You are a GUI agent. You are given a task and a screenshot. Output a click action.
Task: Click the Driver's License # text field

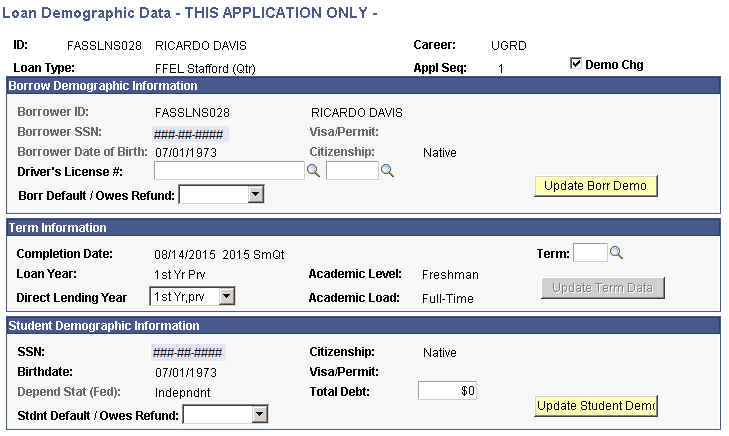tap(229, 172)
